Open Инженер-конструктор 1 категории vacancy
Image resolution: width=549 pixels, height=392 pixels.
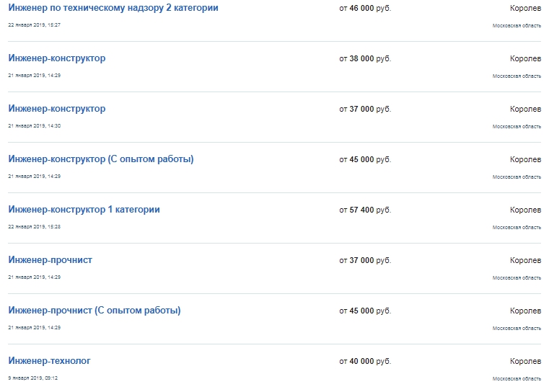tap(84, 210)
